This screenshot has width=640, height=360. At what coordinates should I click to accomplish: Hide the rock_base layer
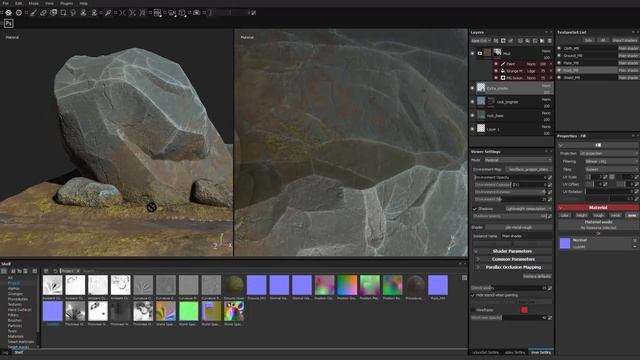pyautogui.click(x=473, y=116)
